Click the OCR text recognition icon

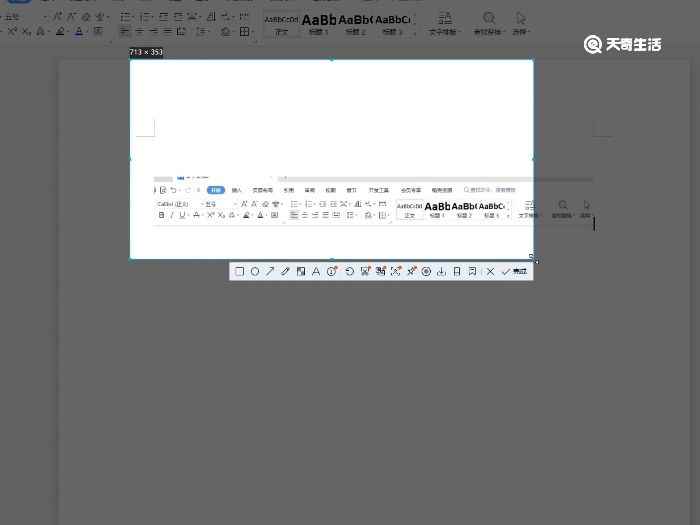coord(396,271)
